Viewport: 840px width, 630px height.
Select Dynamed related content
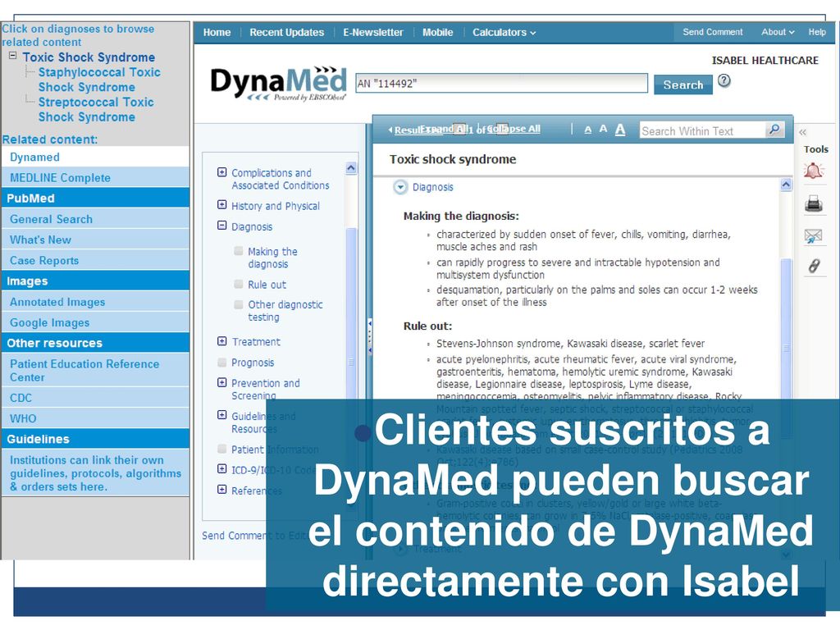[95, 157]
